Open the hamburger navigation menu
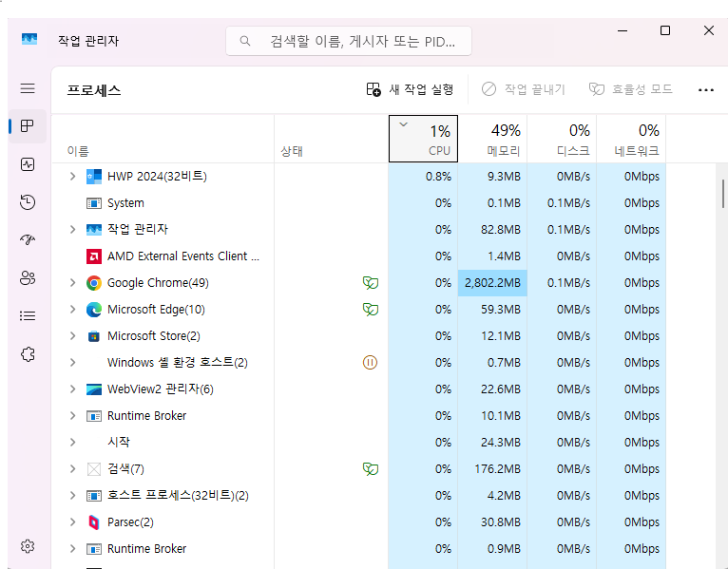The image size is (728, 569). (28, 88)
